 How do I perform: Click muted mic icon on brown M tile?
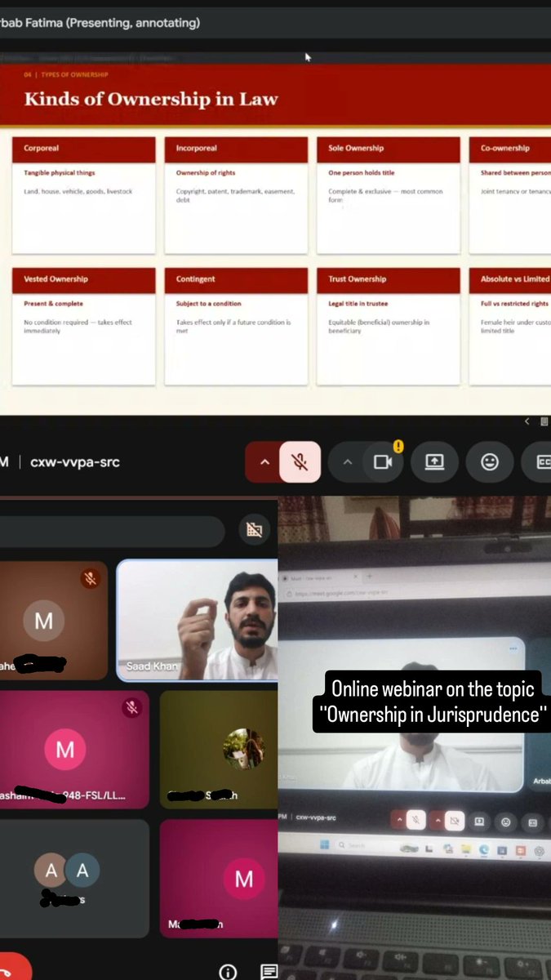91,579
